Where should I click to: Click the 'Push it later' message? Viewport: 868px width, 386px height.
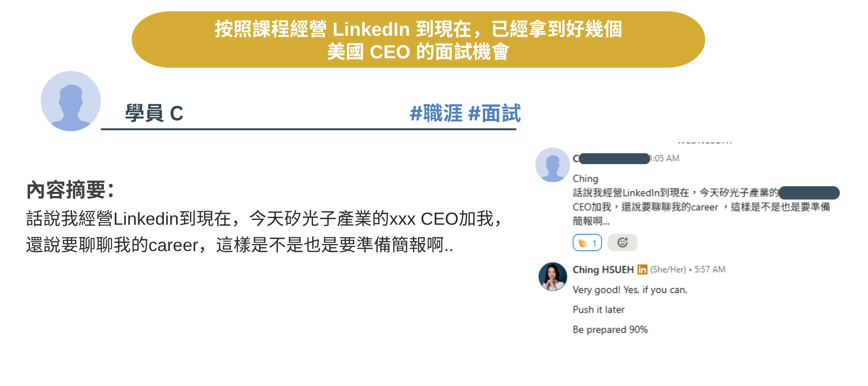click(x=599, y=309)
